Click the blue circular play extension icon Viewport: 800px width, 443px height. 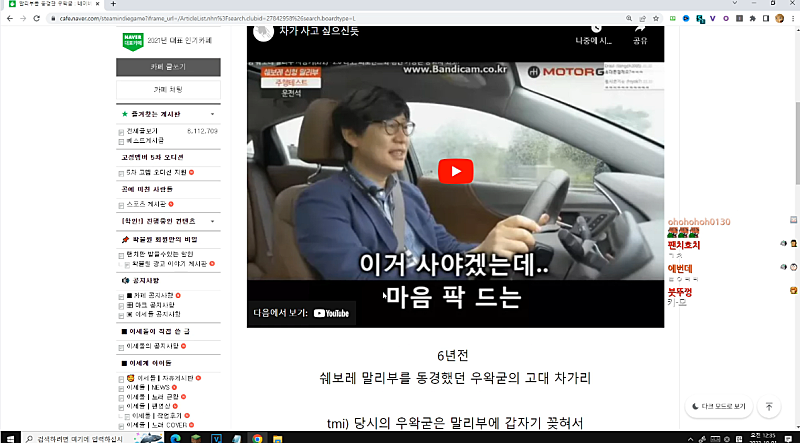pyautogui.click(x=686, y=18)
